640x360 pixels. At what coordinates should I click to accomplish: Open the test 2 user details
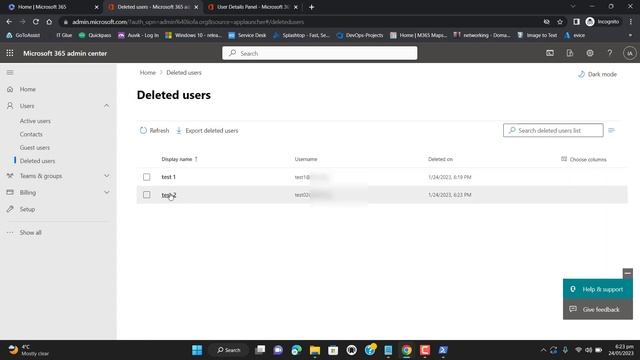coord(169,195)
